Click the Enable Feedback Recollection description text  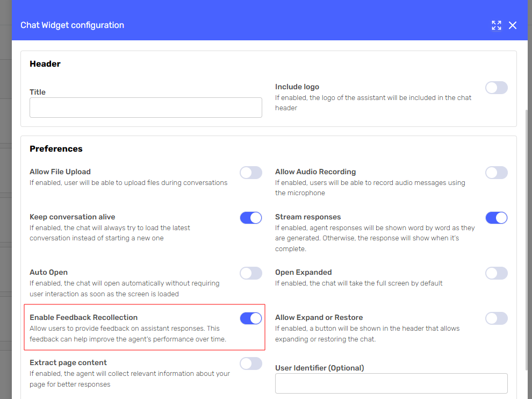pos(128,333)
